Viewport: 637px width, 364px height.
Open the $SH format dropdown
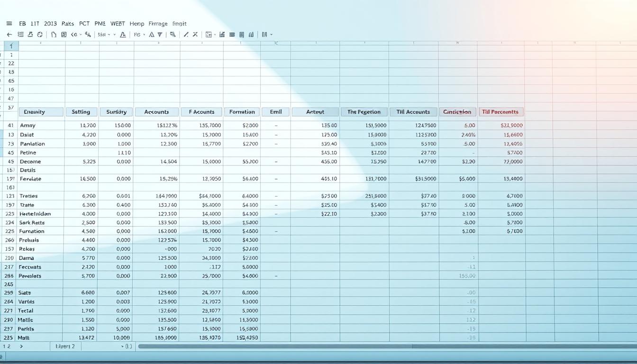104,35
